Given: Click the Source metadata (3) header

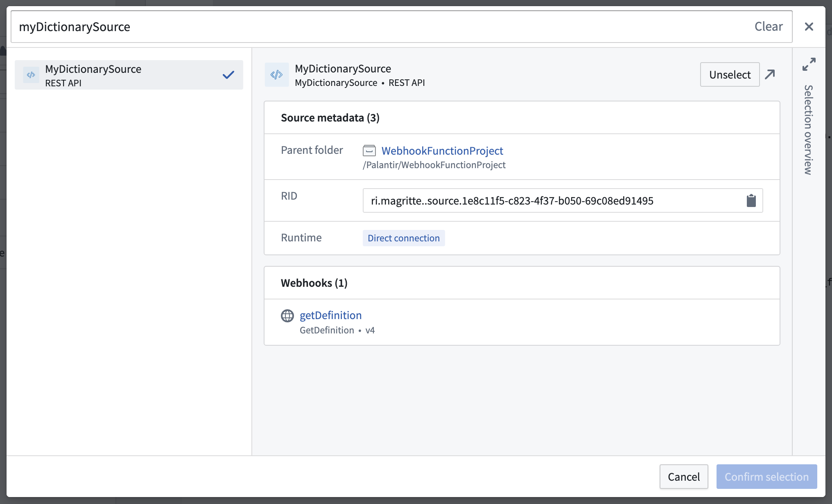Looking at the screenshot, I should click(x=330, y=118).
